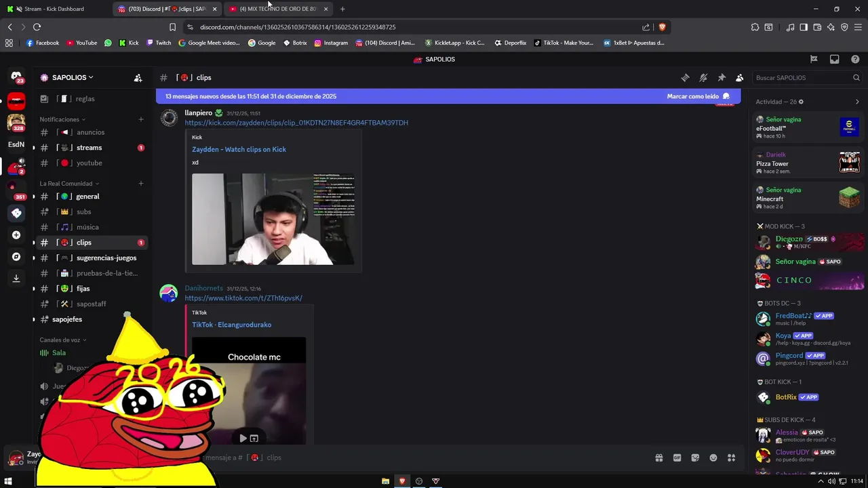Open Discover servers compass icon

tap(16, 257)
